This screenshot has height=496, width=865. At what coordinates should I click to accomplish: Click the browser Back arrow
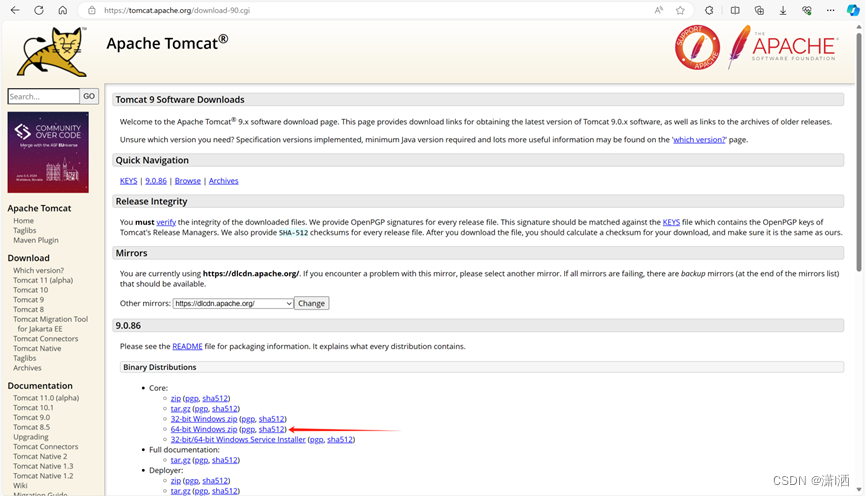pos(15,10)
